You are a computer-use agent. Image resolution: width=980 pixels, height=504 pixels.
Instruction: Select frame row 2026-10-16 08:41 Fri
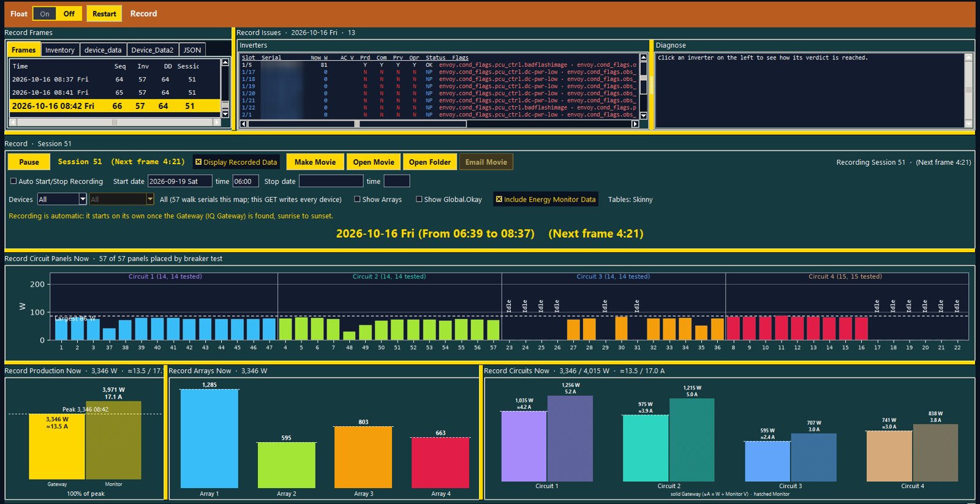pos(115,92)
